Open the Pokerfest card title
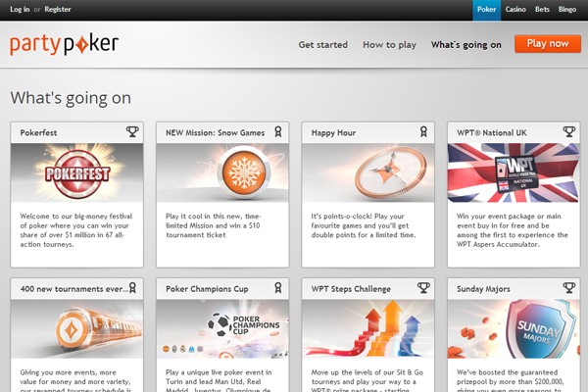The width and height of the screenshot is (588, 392). pyautogui.click(x=38, y=133)
